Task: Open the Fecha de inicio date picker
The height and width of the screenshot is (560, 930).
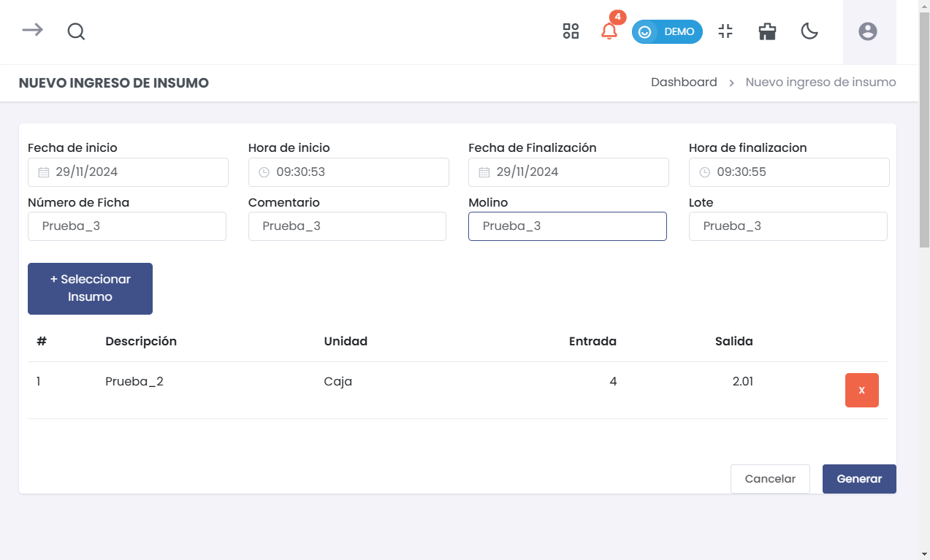Action: [x=128, y=172]
